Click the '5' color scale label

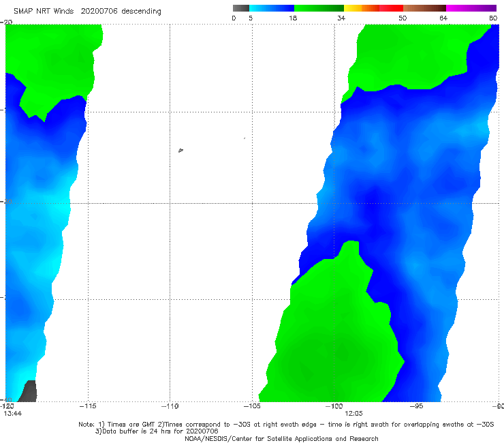pyautogui.click(x=251, y=18)
